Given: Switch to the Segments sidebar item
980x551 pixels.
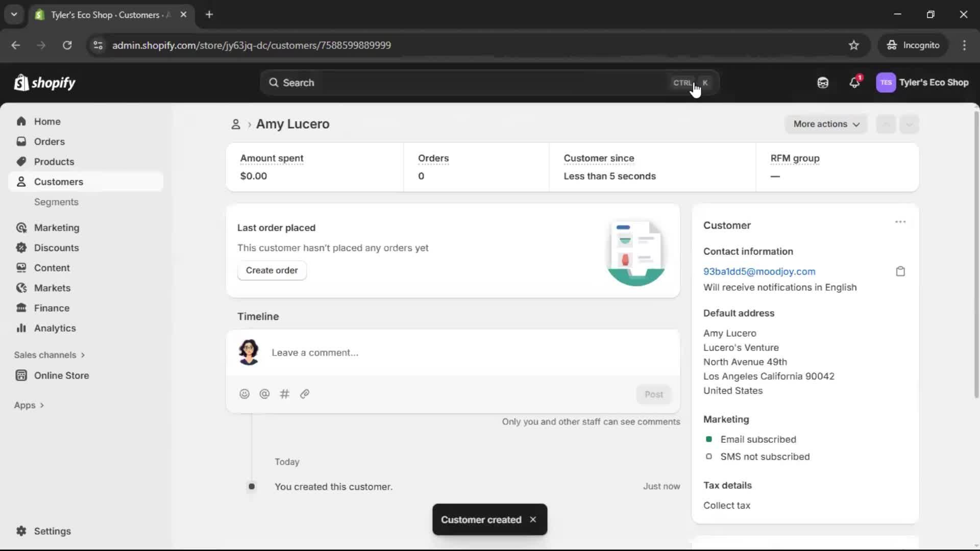Looking at the screenshot, I should click(57, 202).
